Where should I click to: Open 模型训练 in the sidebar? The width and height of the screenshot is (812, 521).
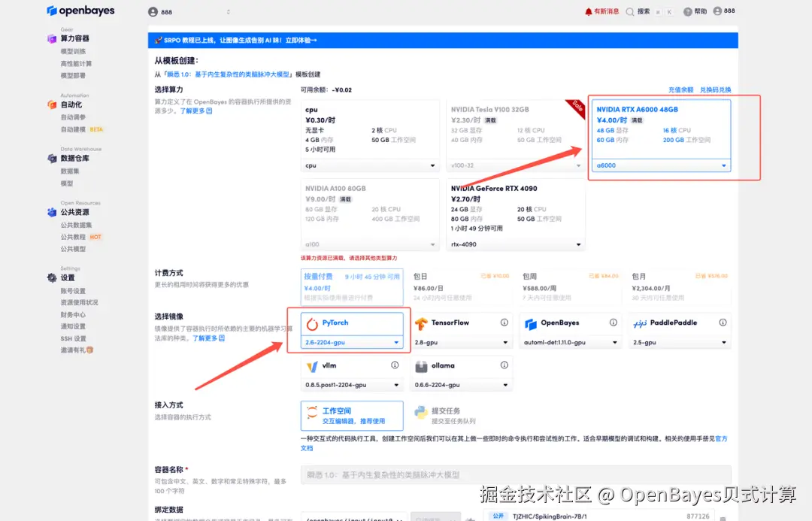(x=73, y=51)
